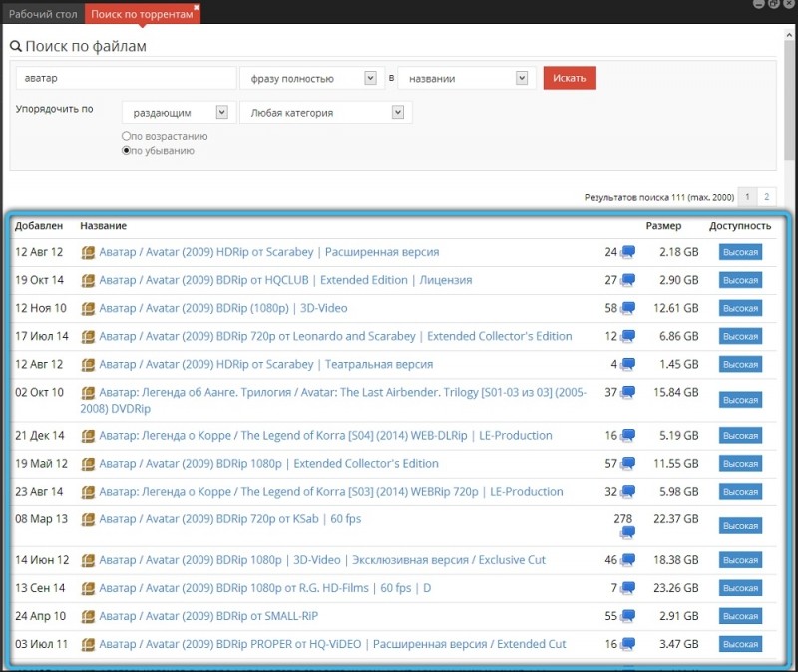The height and width of the screenshot is (672, 798).
Task: Click Высокая badge in 2.18 GB row
Action: pos(740,252)
